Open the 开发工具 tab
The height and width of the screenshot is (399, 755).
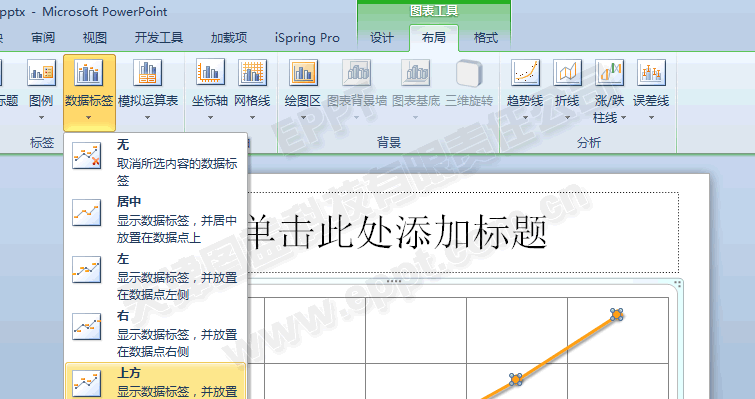click(158, 38)
